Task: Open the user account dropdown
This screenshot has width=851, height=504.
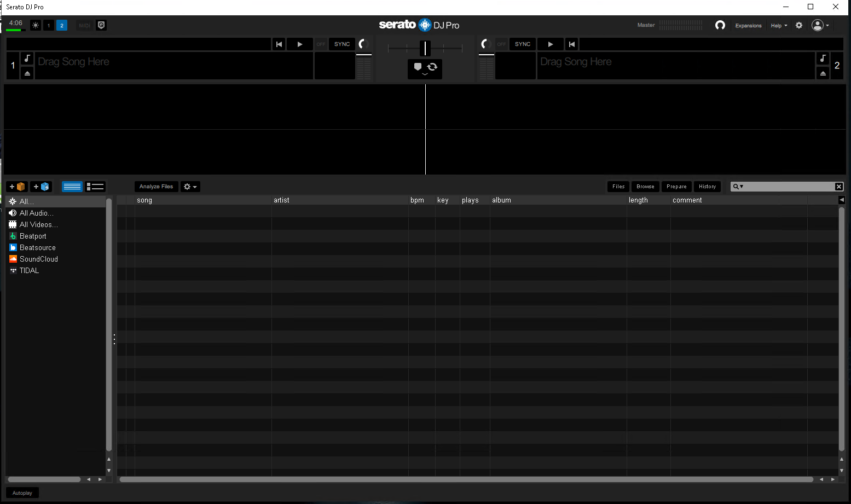Action: pos(820,25)
